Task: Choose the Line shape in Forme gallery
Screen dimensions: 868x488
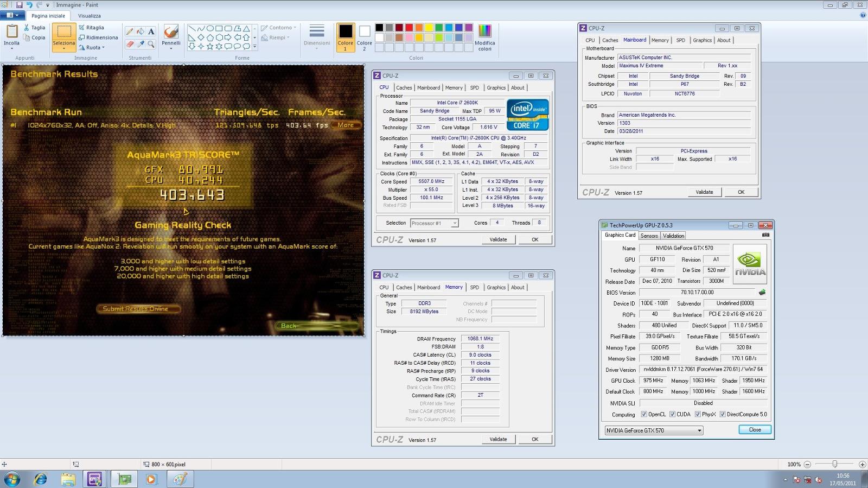Action: click(x=192, y=29)
